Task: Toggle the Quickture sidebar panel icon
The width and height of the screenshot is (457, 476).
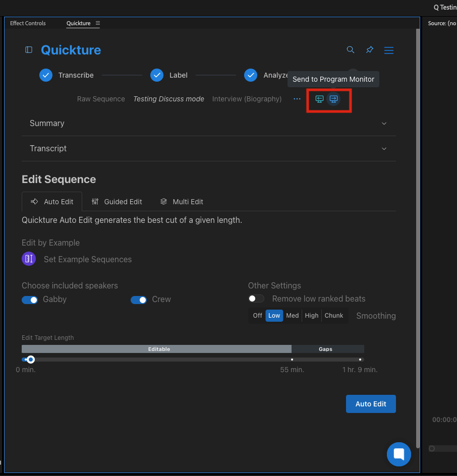Action: tap(29, 50)
